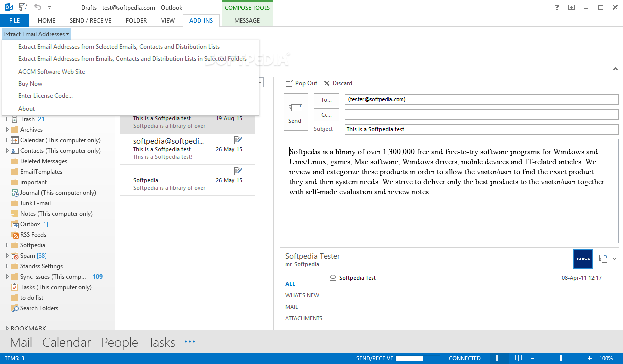Click the Outlook application icon in title bar
Screen dimensions: 623x364
9,7
